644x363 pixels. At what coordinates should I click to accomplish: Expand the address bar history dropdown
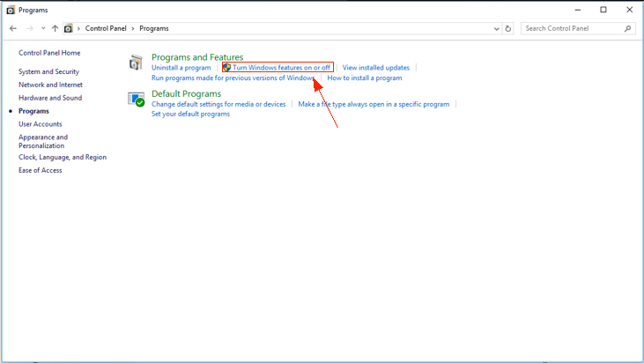496,28
